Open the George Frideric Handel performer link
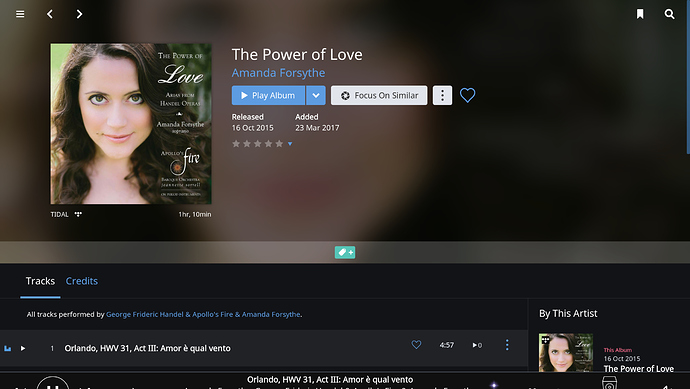The image size is (690, 389). [x=145, y=315]
